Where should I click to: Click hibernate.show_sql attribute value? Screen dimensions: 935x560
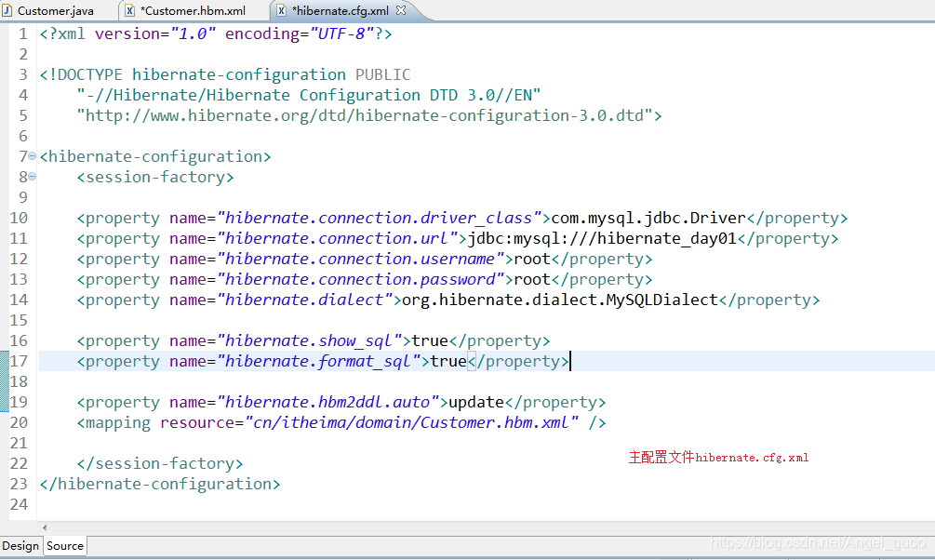(x=310, y=340)
